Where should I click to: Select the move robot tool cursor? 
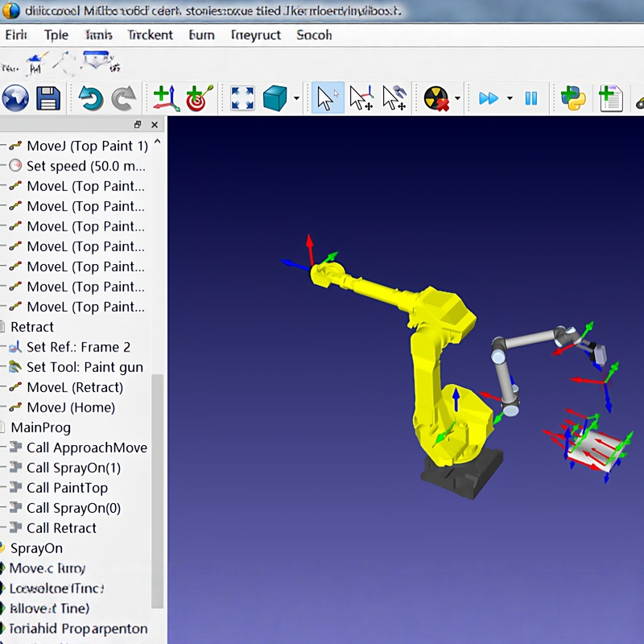click(394, 98)
